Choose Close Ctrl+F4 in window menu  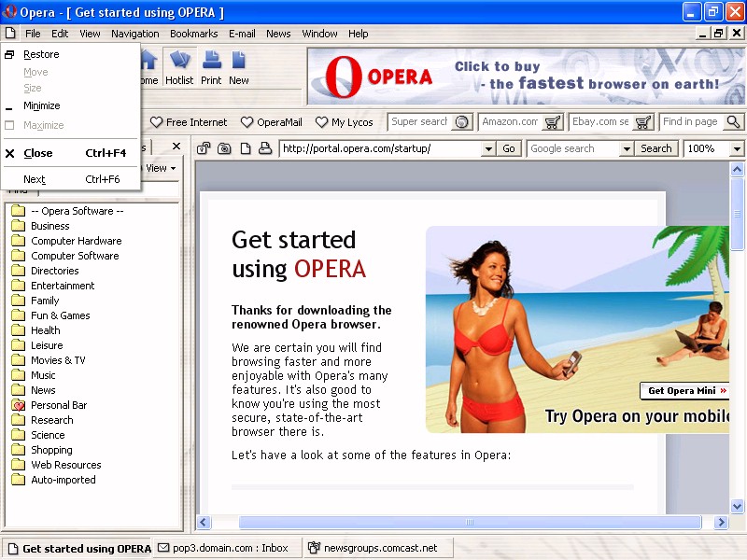pos(71,153)
